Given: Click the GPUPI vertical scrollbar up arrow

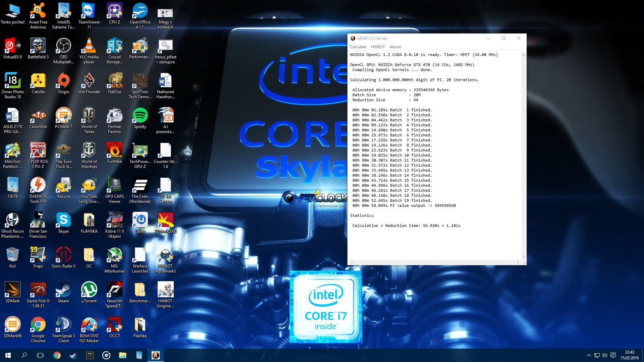Looking at the screenshot, I should [x=524, y=55].
